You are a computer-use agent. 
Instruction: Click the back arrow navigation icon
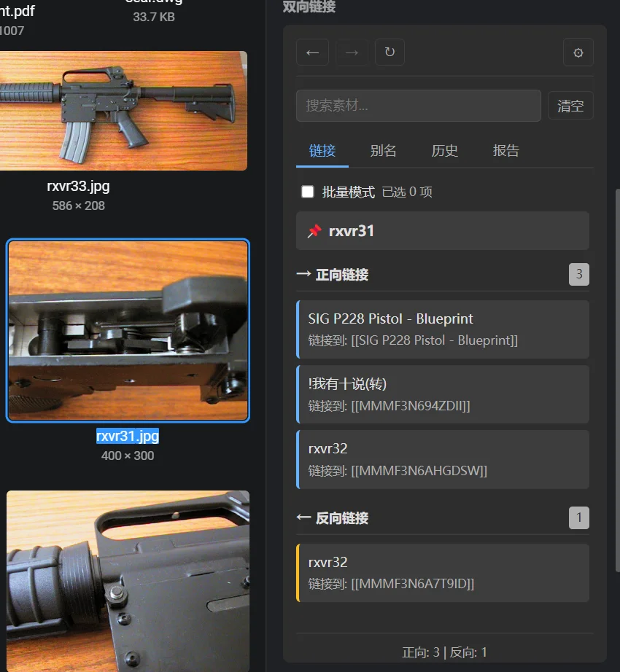coord(312,52)
